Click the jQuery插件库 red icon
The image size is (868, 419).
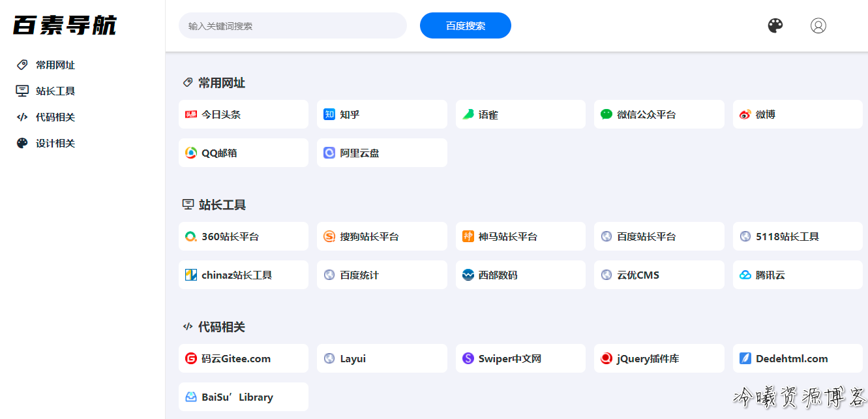[x=606, y=358]
